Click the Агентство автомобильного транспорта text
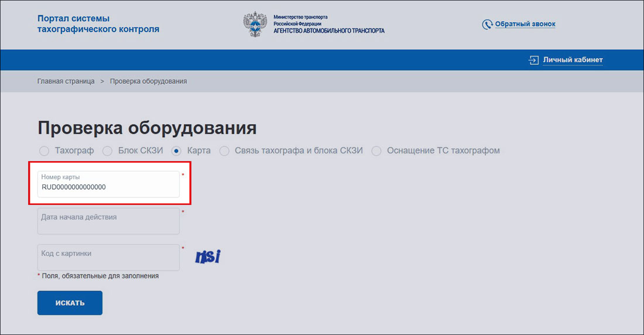The image size is (644, 335). click(x=329, y=31)
